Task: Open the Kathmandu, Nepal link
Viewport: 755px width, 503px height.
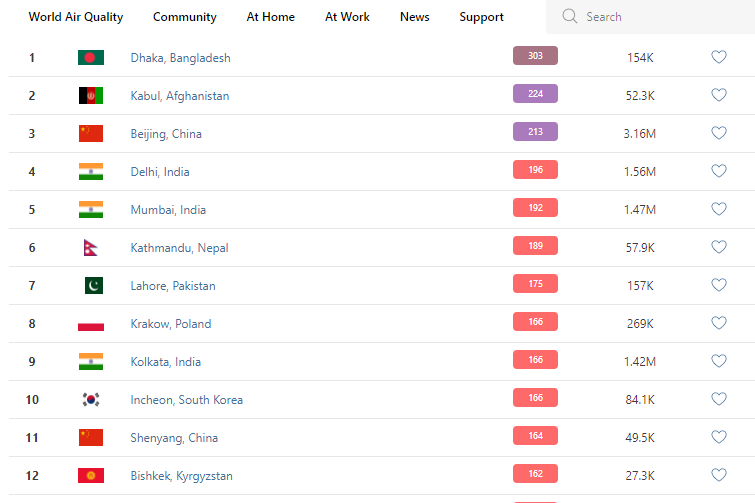Action: pos(179,248)
